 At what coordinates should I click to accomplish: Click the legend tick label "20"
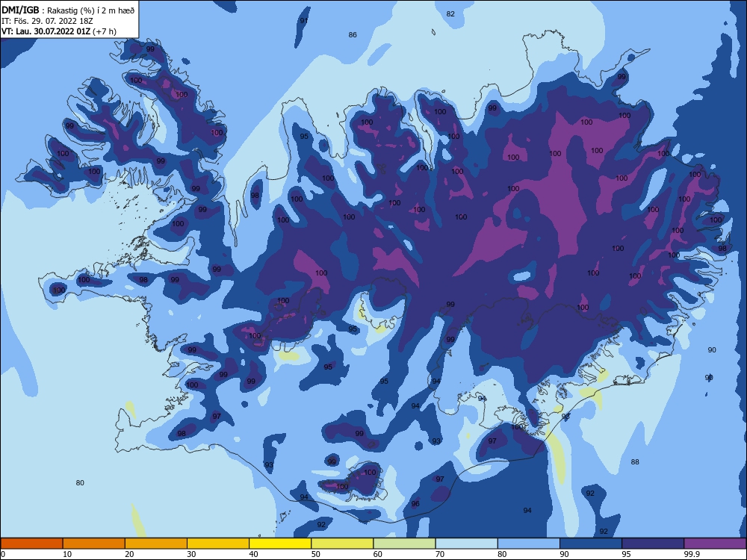click(129, 554)
